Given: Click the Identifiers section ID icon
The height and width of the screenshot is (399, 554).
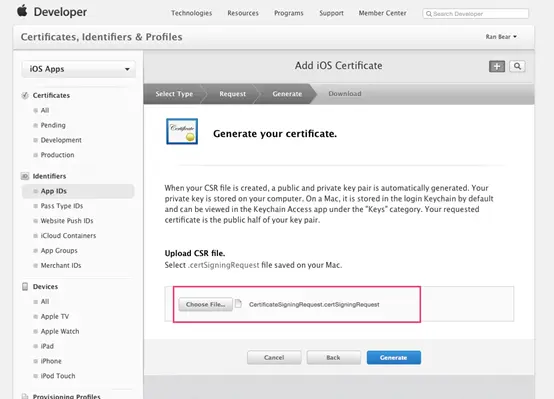Looking at the screenshot, I should coord(25,176).
